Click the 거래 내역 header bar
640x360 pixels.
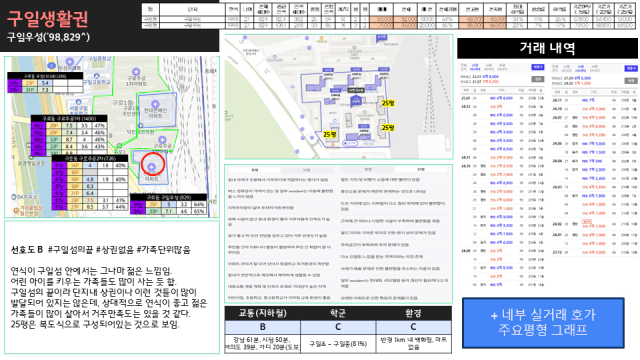(x=547, y=48)
